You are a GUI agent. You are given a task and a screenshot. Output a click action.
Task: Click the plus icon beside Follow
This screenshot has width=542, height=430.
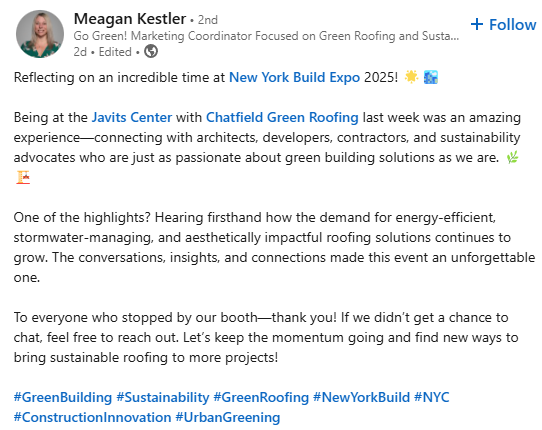click(477, 25)
